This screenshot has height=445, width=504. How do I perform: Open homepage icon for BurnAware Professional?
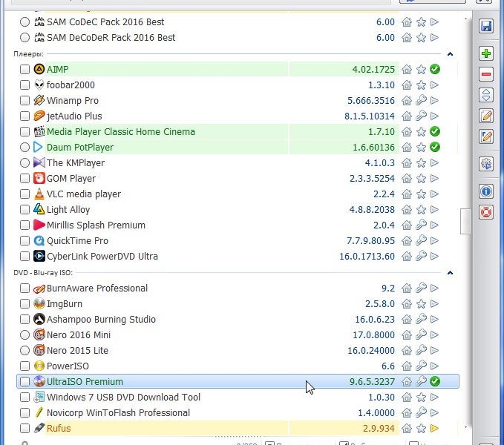tap(407, 289)
